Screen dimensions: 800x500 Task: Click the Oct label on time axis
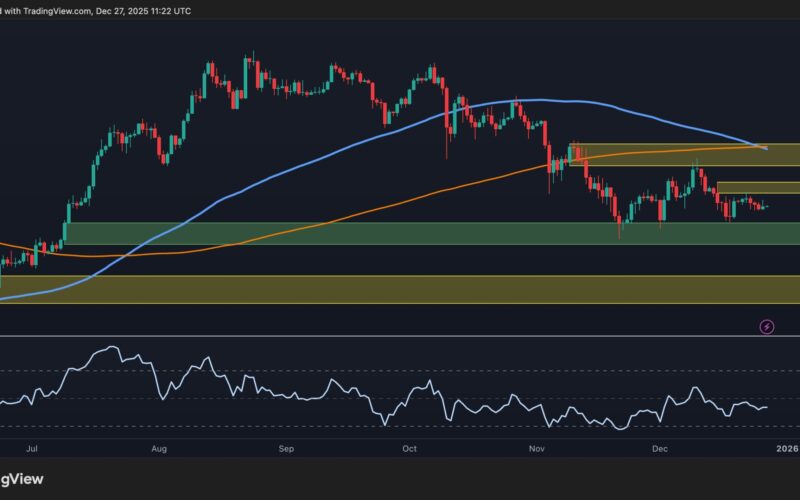(x=409, y=450)
